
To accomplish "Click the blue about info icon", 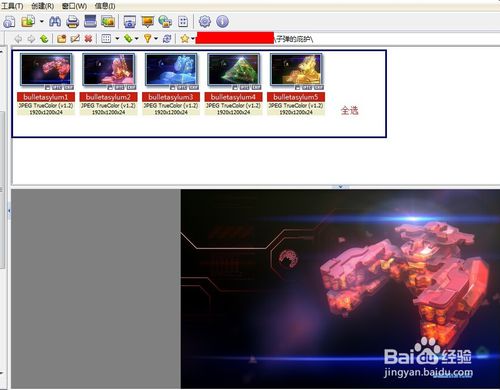I will [222, 22].
